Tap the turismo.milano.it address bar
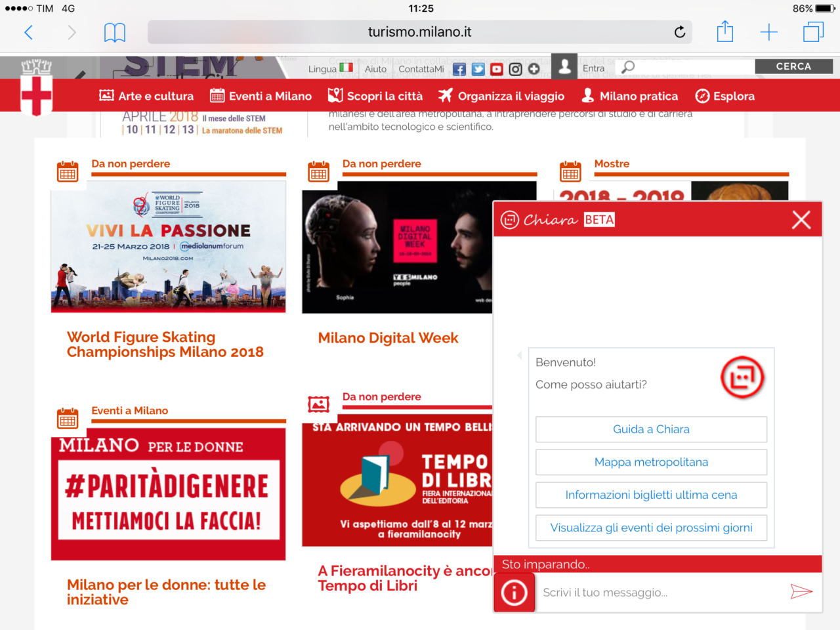The height and width of the screenshot is (630, 840). [420, 31]
